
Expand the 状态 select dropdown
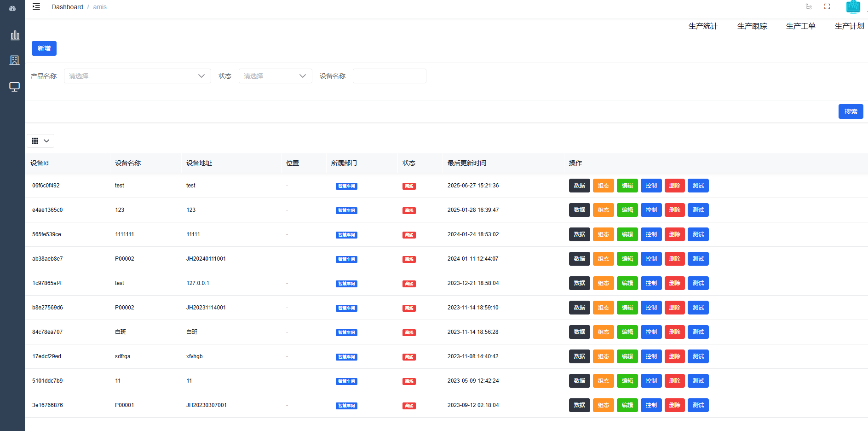276,76
